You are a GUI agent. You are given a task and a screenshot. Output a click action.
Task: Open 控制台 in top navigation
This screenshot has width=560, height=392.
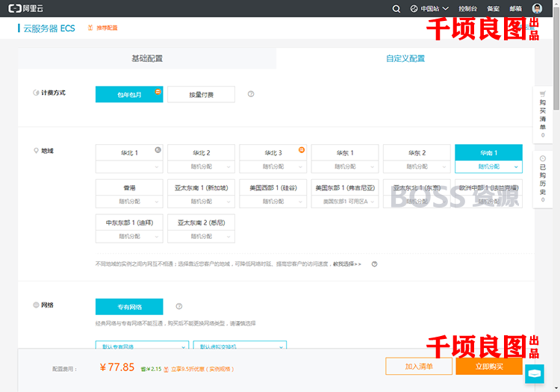pyautogui.click(x=467, y=8)
